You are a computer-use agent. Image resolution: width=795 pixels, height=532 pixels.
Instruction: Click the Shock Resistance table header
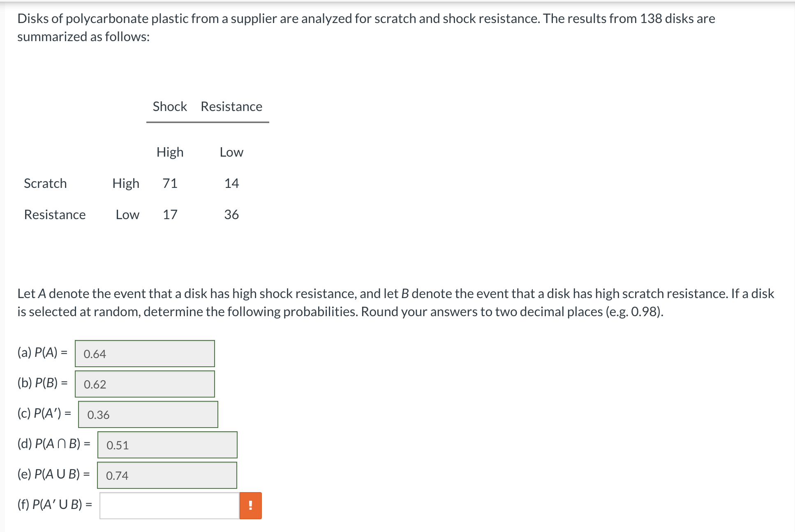click(207, 106)
